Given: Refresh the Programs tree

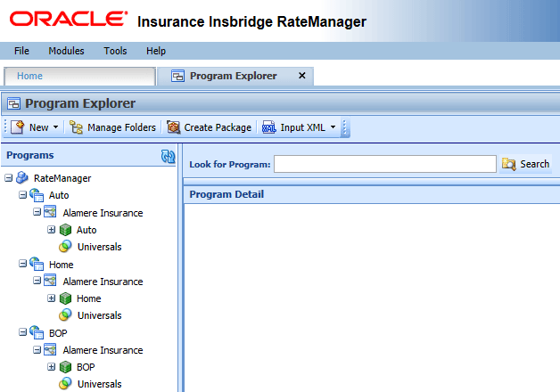Looking at the screenshot, I should click(x=168, y=156).
